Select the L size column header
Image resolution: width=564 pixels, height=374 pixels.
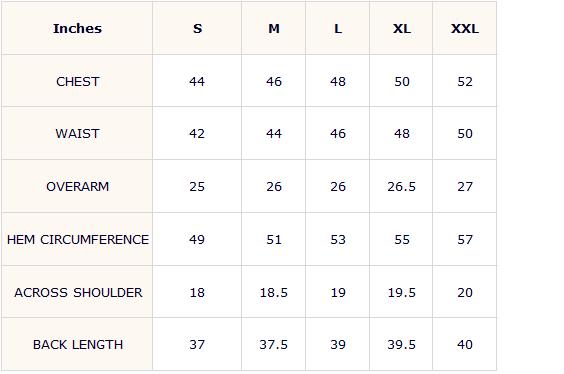click(338, 28)
